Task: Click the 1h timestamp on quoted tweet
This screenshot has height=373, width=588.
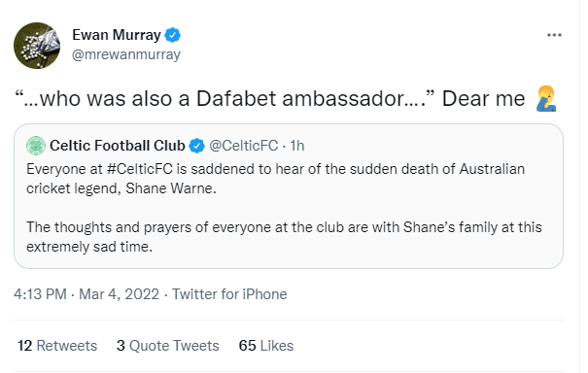Action: point(297,146)
